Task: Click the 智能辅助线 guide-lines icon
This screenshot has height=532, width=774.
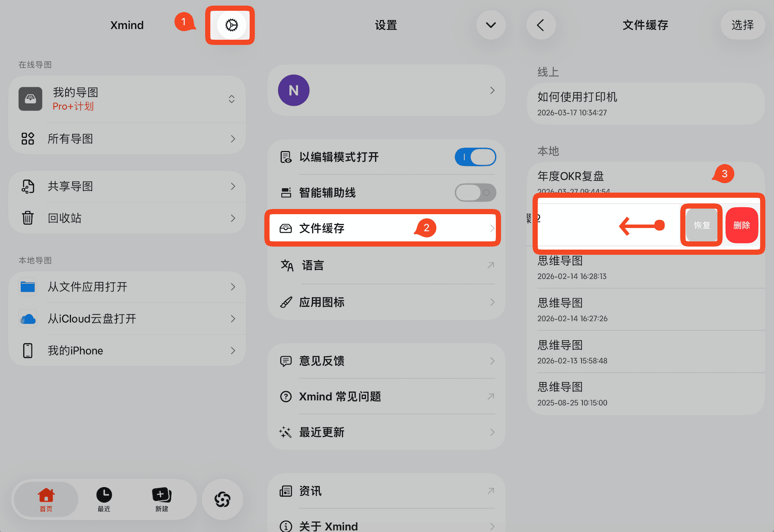Action: pyautogui.click(x=286, y=193)
